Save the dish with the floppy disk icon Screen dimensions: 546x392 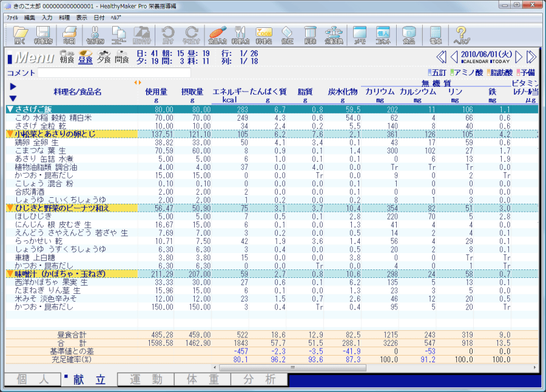tap(43, 35)
